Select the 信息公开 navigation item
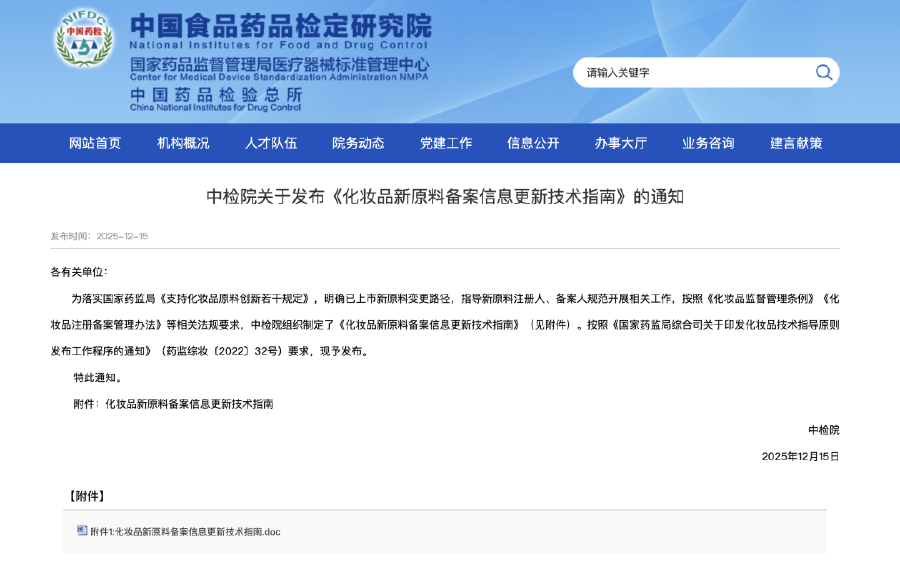 tap(533, 143)
